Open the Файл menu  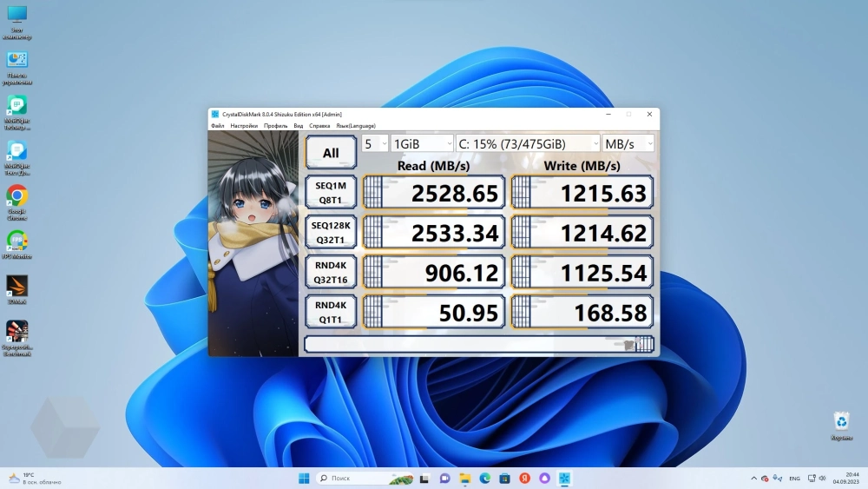217,126
